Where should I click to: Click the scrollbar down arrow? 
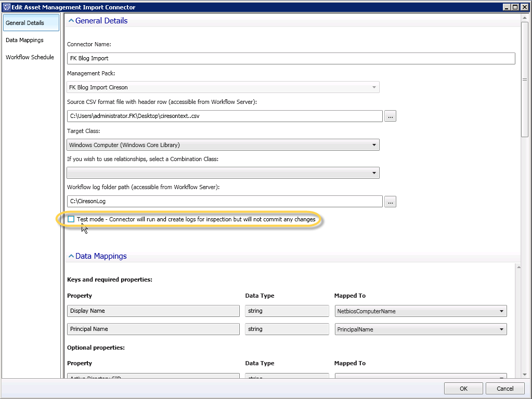pyautogui.click(x=525, y=375)
